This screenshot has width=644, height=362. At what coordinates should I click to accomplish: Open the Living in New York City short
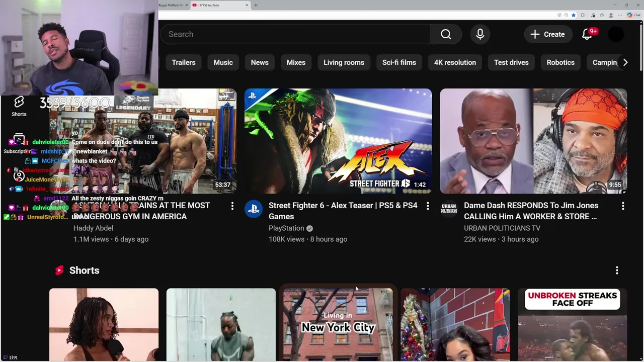tap(338, 325)
